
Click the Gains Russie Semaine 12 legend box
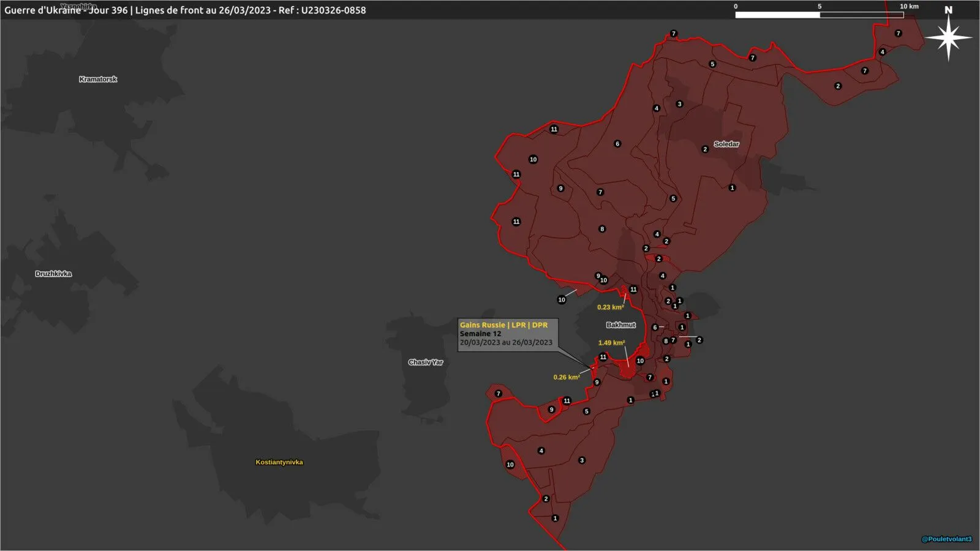click(x=508, y=334)
